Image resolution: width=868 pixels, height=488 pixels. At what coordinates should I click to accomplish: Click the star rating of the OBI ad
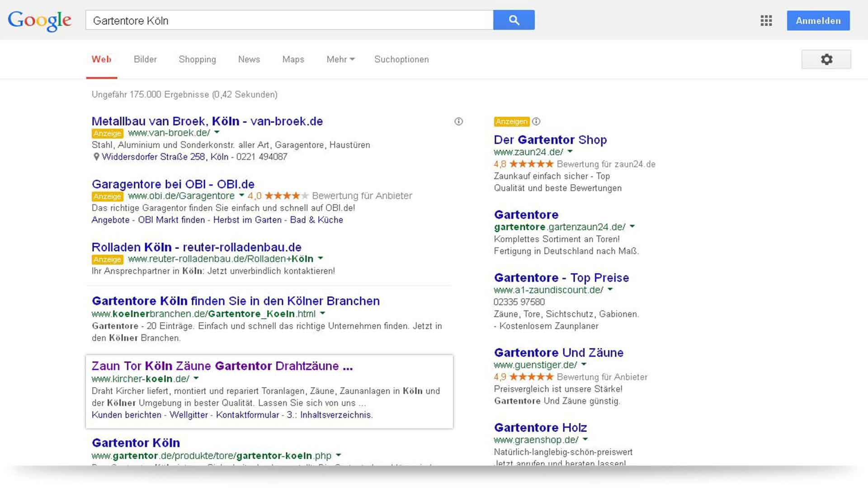tap(287, 196)
